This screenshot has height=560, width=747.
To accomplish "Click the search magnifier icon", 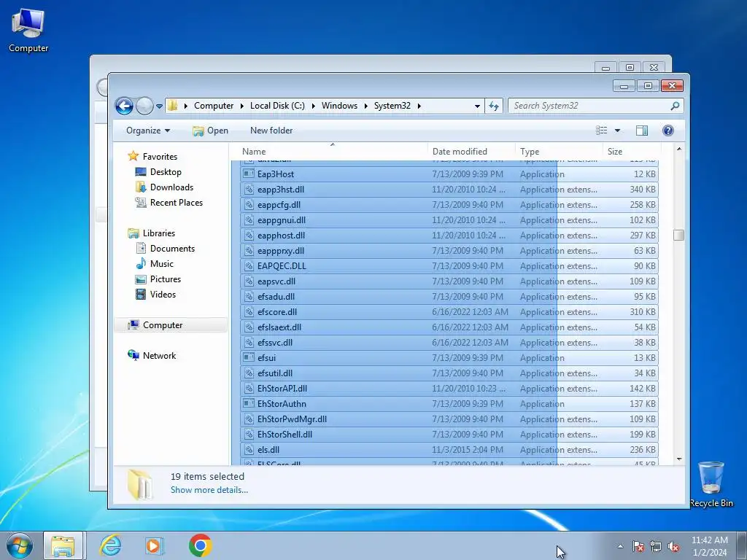I will pos(675,106).
